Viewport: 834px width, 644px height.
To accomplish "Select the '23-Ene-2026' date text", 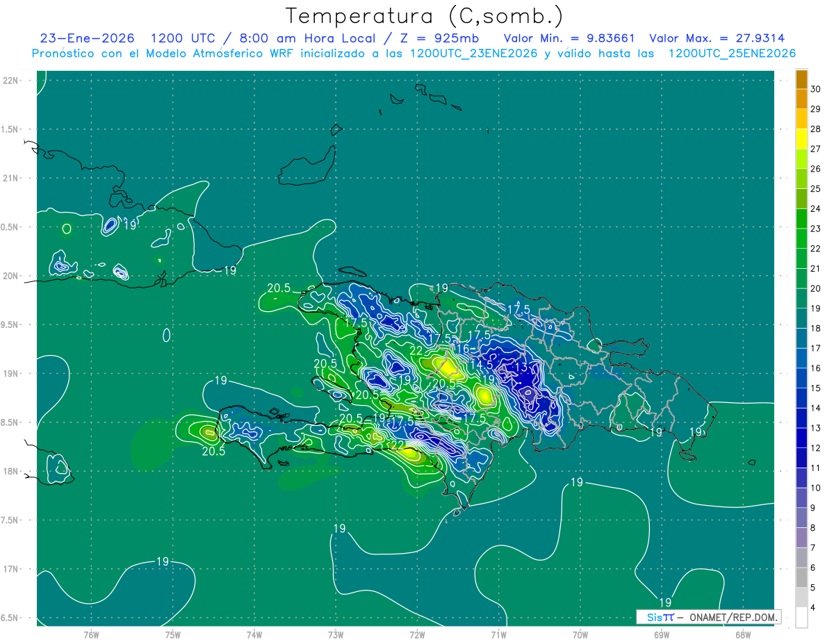I will tap(87, 38).
